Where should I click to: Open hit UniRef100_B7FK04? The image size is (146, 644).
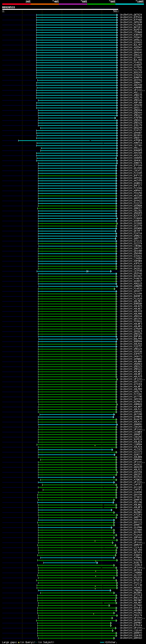pos(131,17)
